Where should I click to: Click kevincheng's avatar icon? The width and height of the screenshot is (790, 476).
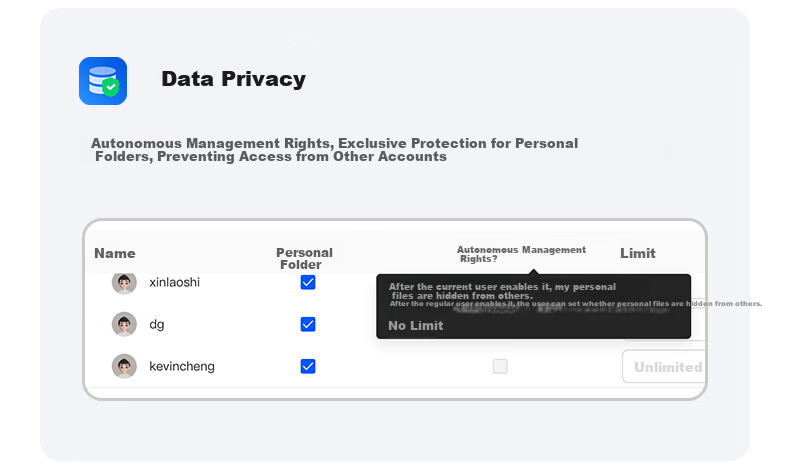[124, 366]
